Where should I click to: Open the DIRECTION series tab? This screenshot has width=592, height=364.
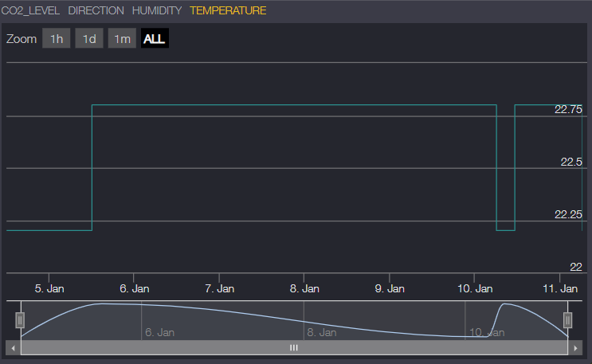click(x=96, y=11)
